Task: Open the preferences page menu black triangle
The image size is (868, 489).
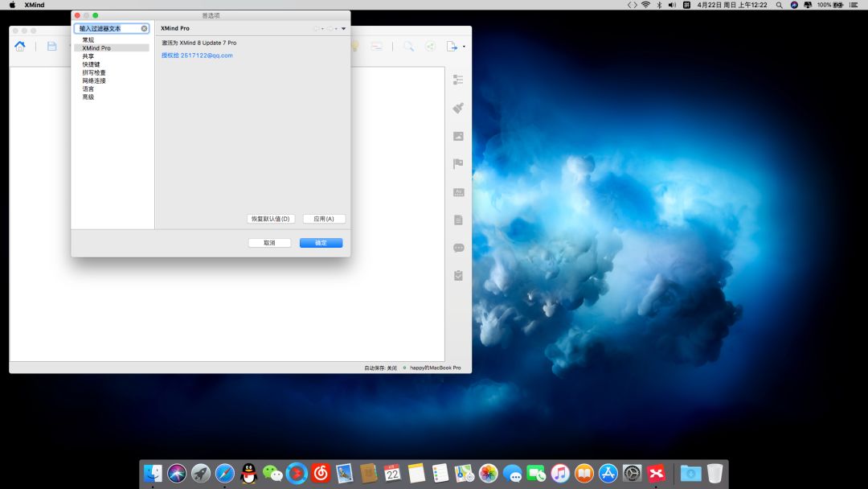Action: coord(343,28)
